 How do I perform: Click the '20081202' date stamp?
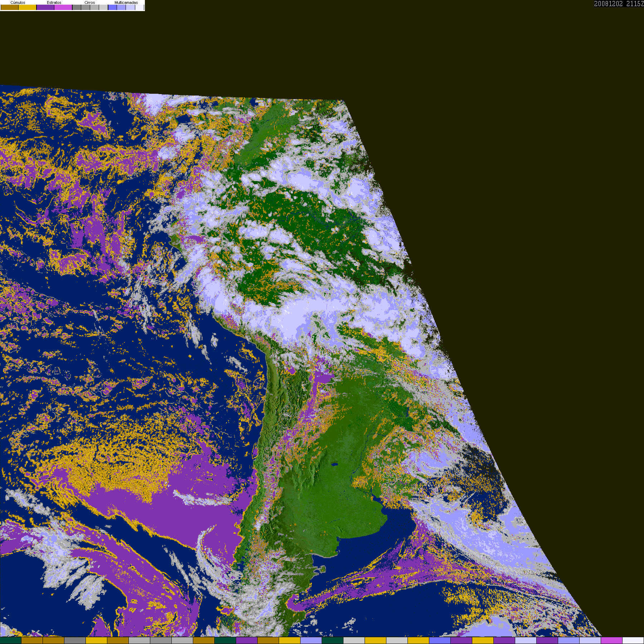[x=609, y=4]
